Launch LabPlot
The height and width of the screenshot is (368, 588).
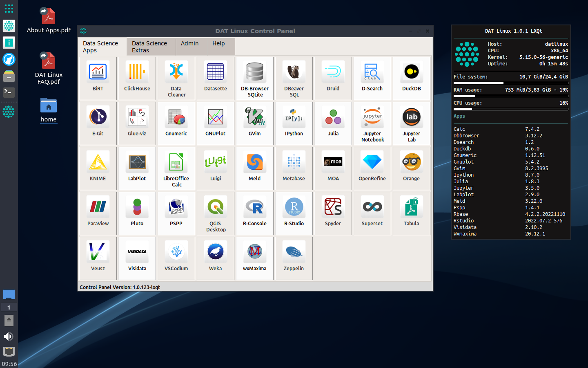click(137, 168)
